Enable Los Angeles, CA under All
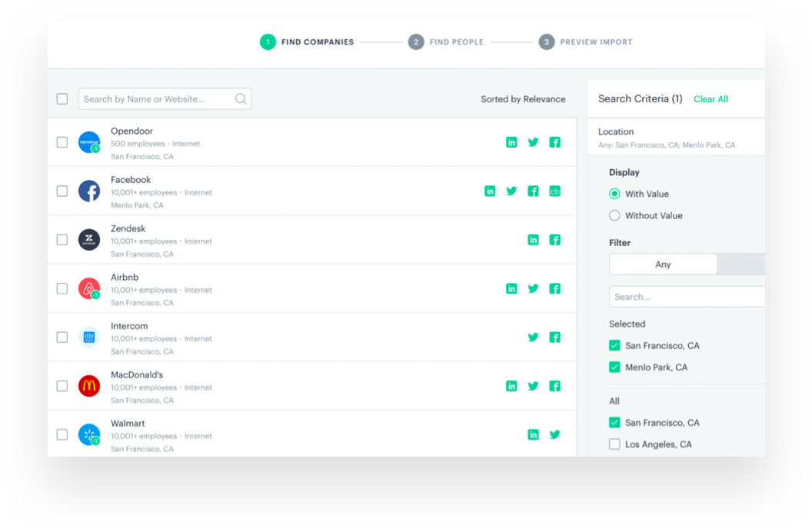Viewport: 812px width, 532px height. point(614,444)
